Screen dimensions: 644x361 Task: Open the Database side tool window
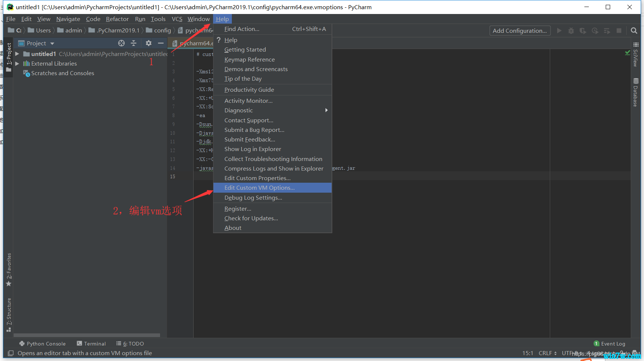(x=636, y=92)
